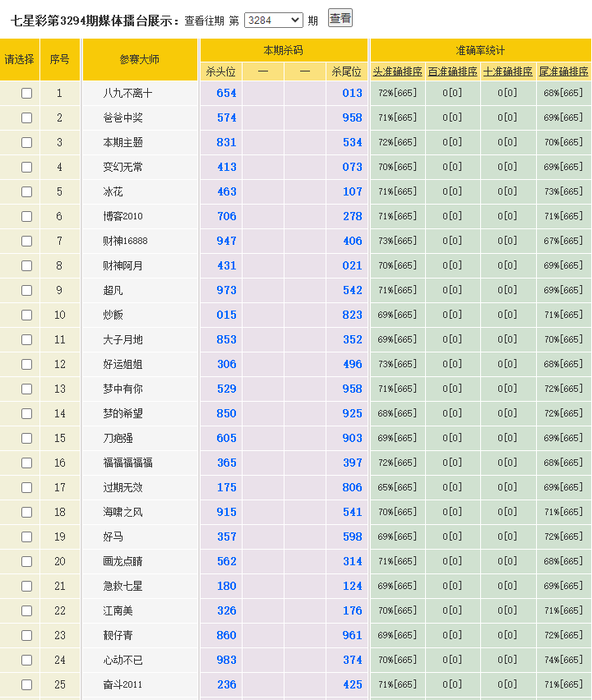The image size is (592, 700).
Task: Sort by 尾准确排序 column header
Action: click(563, 72)
